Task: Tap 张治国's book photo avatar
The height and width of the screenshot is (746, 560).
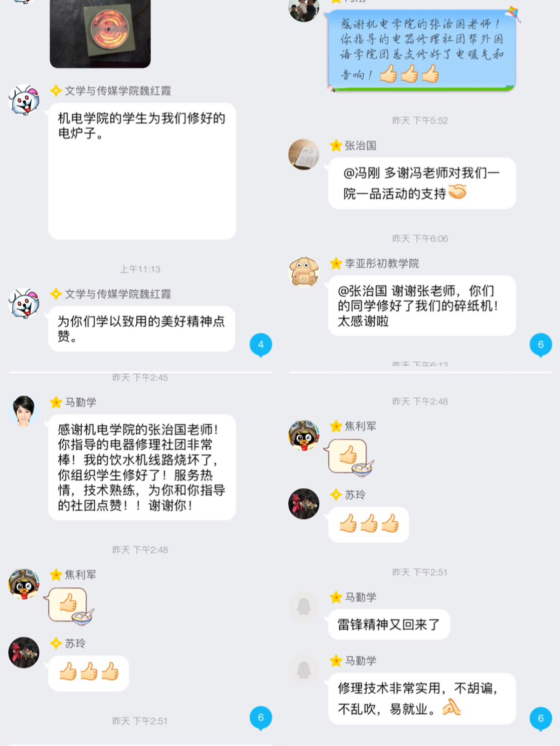Action: point(304,155)
